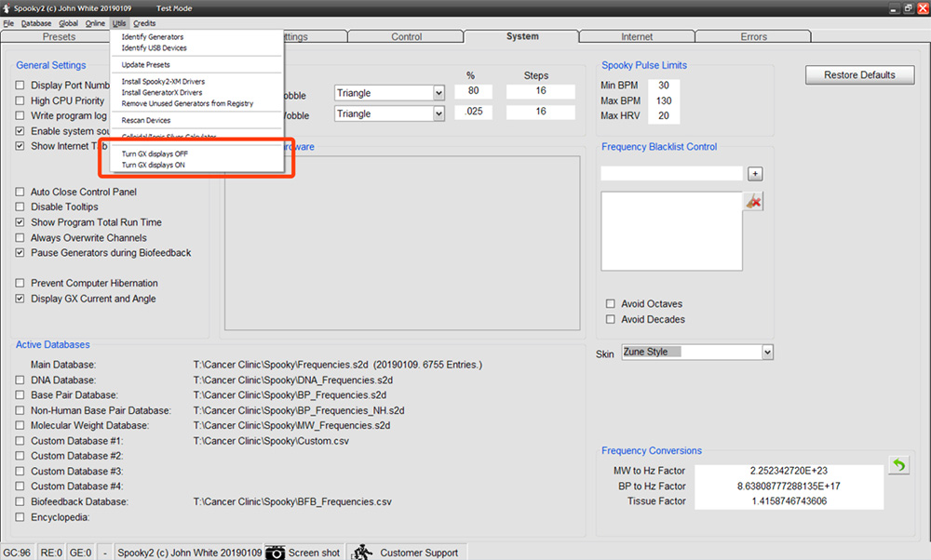The height and width of the screenshot is (560, 931).
Task: Click the Screen shot camera icon
Action: pos(276,552)
